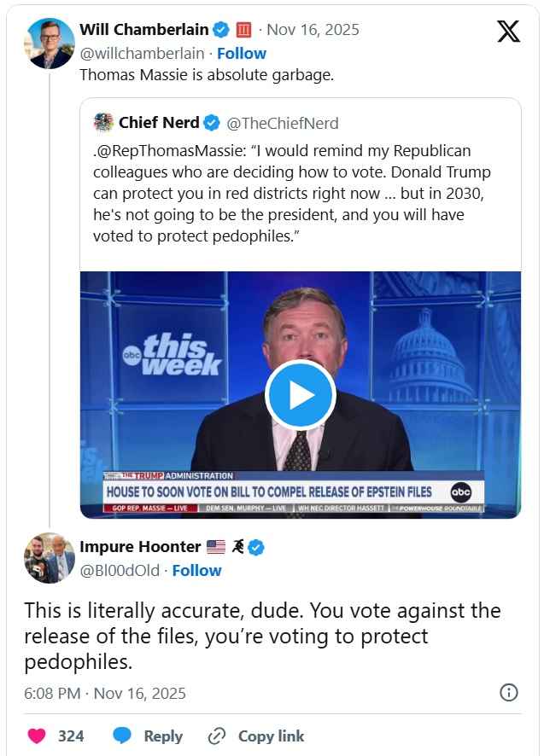The height and width of the screenshot is (756, 544).
Task: Follow @willchamberlain
Action: pyautogui.click(x=242, y=53)
